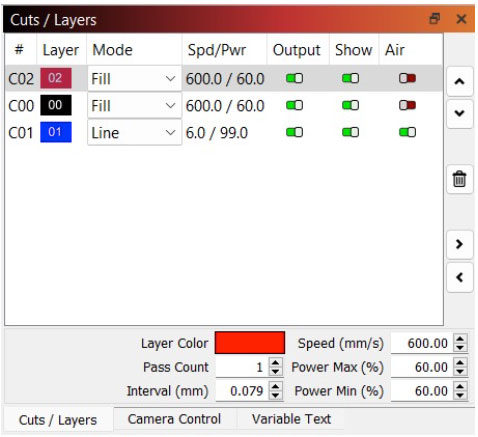Viewport: 478px width, 437px height.
Task: Click the Layer column header
Action: click(x=61, y=50)
